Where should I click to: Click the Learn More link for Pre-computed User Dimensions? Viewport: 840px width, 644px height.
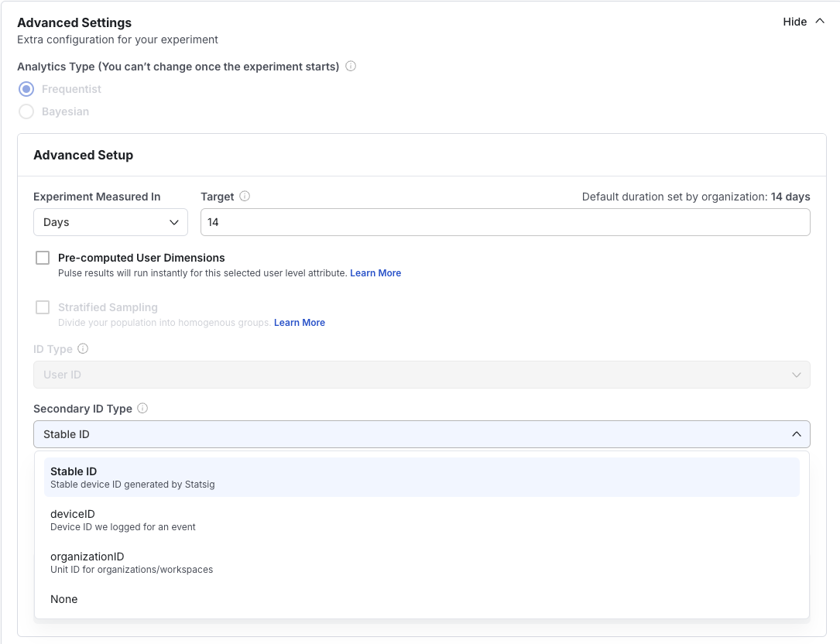click(375, 272)
